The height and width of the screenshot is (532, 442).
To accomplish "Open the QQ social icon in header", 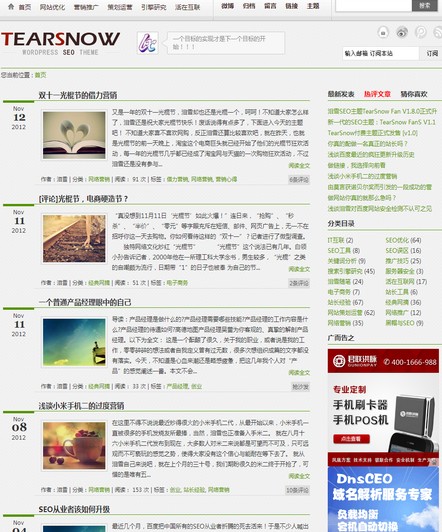I will pos(383,33).
